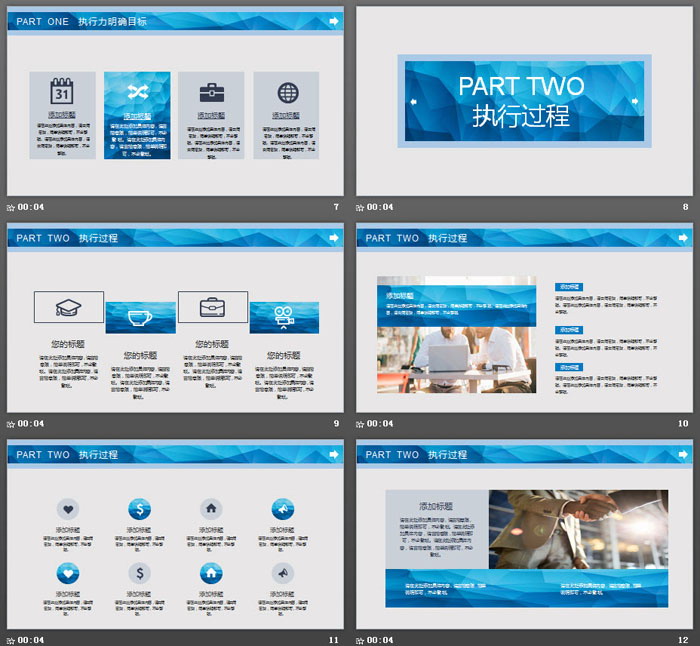Image resolution: width=700 pixels, height=646 pixels.
Task: Click the coffee cup icon on slide 9
Action: click(140, 317)
